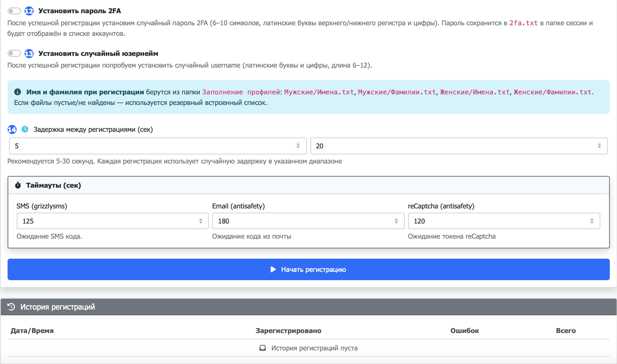Click the stopwatch icon in Таймауты header
The width and height of the screenshot is (617, 364).
(x=18, y=185)
